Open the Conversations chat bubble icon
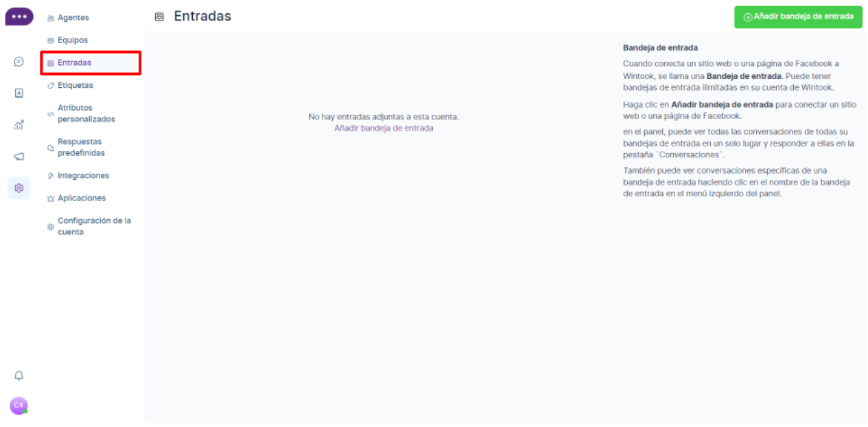Image resolution: width=868 pixels, height=427 pixels. pyautogui.click(x=19, y=62)
